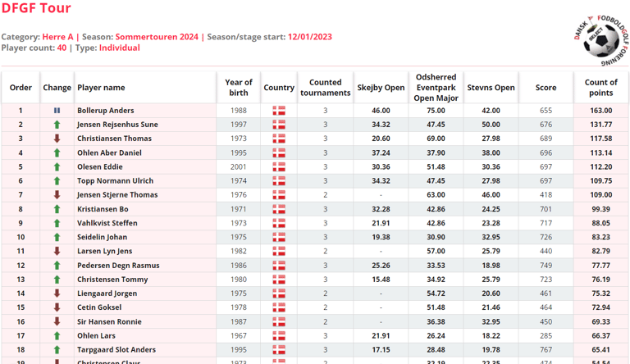630x364 pixels.
Task: Click the down arrow for Liengaard Jorgen
Action: point(57,293)
